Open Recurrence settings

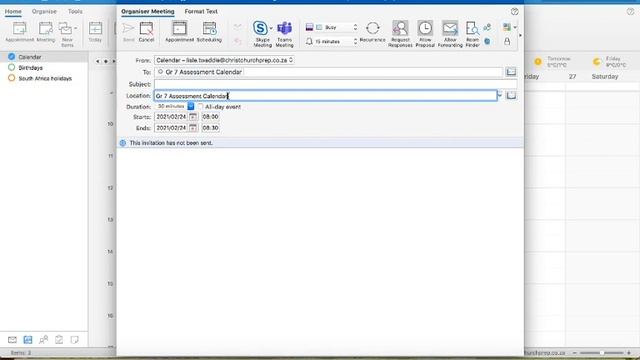click(x=372, y=32)
